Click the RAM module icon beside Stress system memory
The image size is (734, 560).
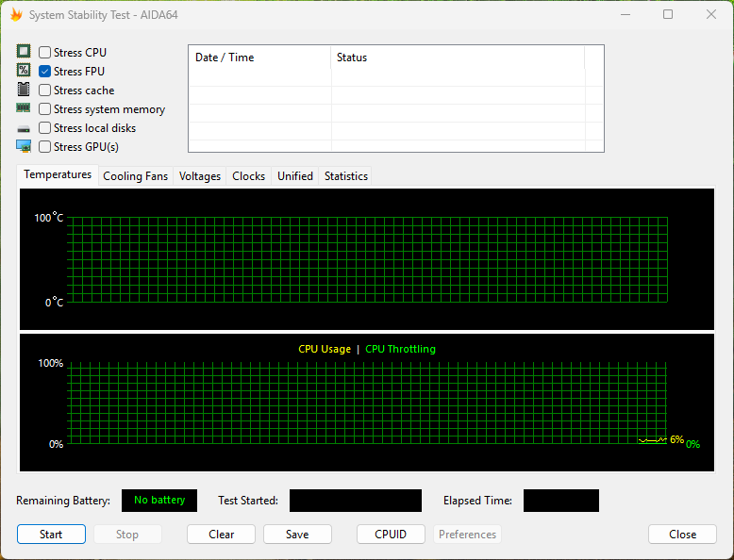pyautogui.click(x=24, y=108)
